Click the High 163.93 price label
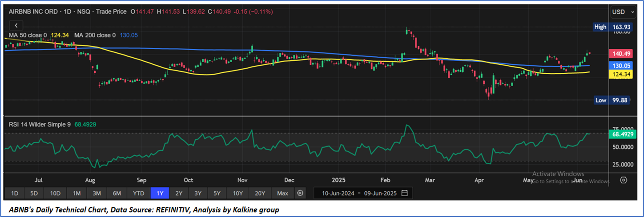The height and width of the screenshot is (217, 644). coord(612,27)
